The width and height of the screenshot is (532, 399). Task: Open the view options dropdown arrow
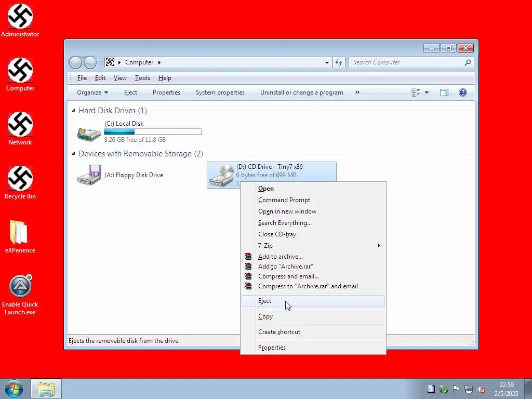[x=427, y=92]
